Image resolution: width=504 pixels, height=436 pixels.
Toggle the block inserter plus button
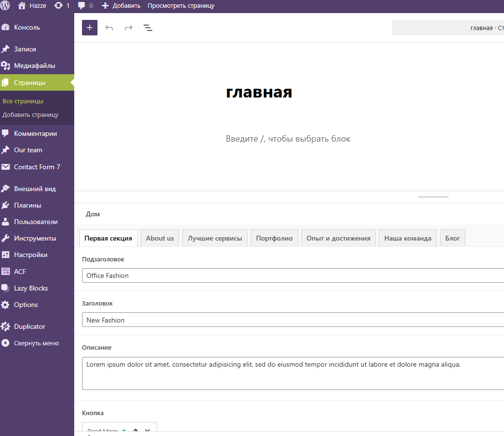pyautogui.click(x=90, y=28)
